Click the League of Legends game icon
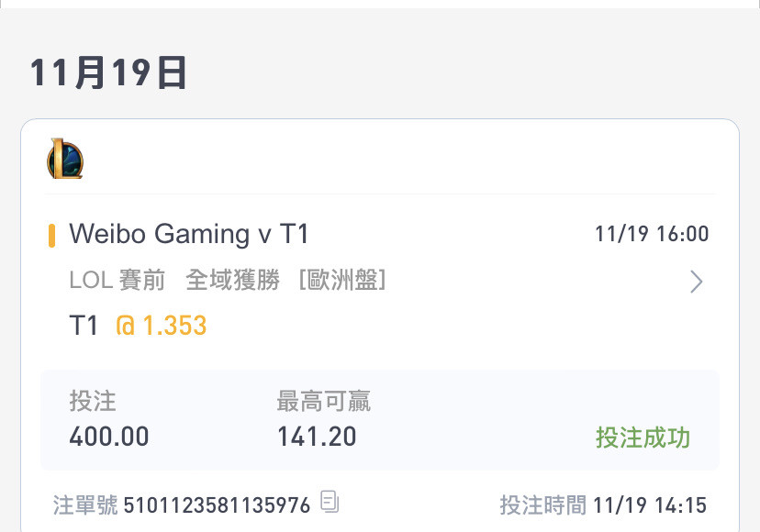The width and height of the screenshot is (760, 532). (x=65, y=159)
